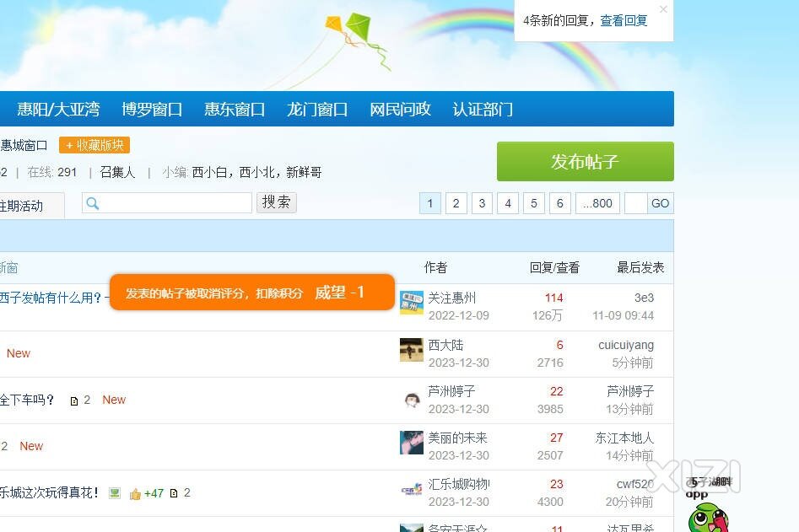Screen dimensions: 799x532
Task: Go to page 2 of threads
Action: coord(456,204)
